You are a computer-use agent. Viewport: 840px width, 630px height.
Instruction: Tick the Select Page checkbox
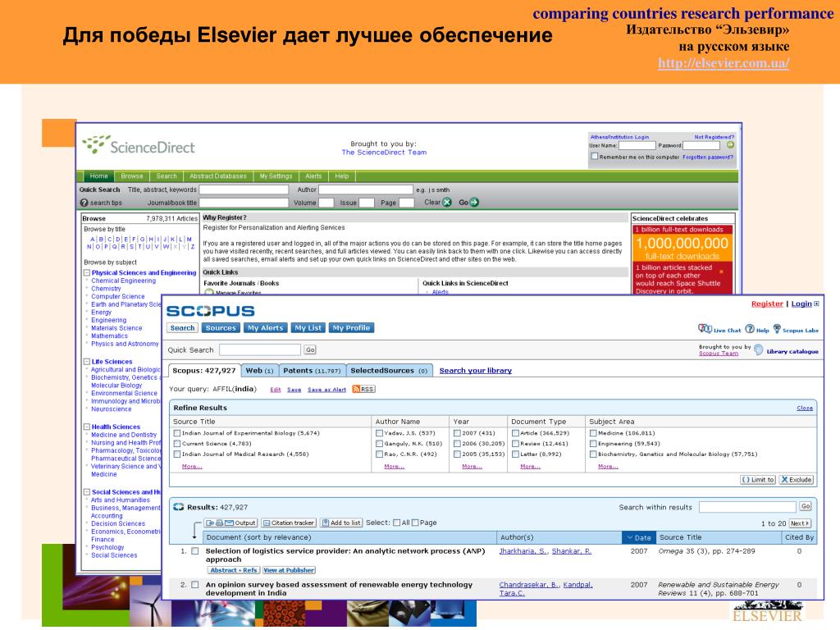click(414, 523)
